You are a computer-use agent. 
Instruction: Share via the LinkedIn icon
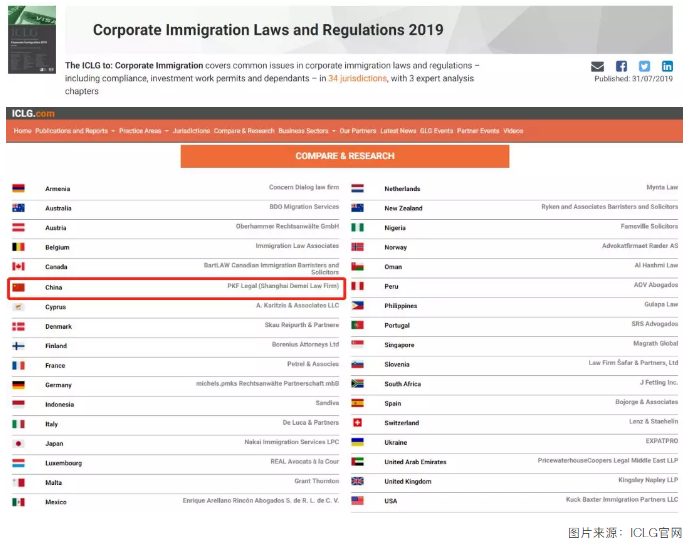click(667, 66)
